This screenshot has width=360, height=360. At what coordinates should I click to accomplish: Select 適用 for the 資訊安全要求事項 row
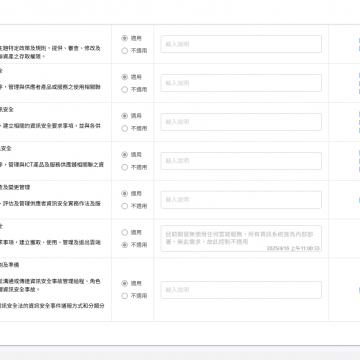[x=125, y=116]
